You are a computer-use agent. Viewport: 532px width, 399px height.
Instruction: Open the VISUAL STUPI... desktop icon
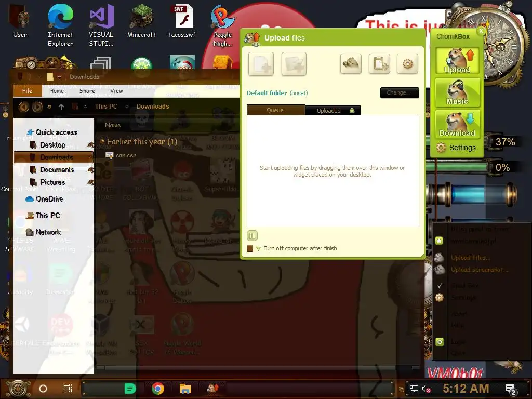[x=101, y=25]
